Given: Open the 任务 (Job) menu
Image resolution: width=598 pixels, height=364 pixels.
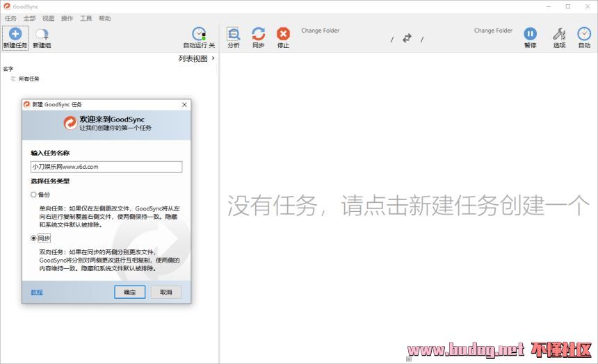Looking at the screenshot, I should point(10,18).
